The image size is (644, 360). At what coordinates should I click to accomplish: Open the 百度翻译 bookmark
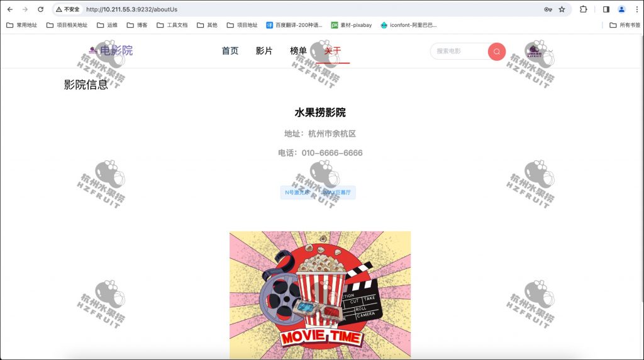(294, 25)
